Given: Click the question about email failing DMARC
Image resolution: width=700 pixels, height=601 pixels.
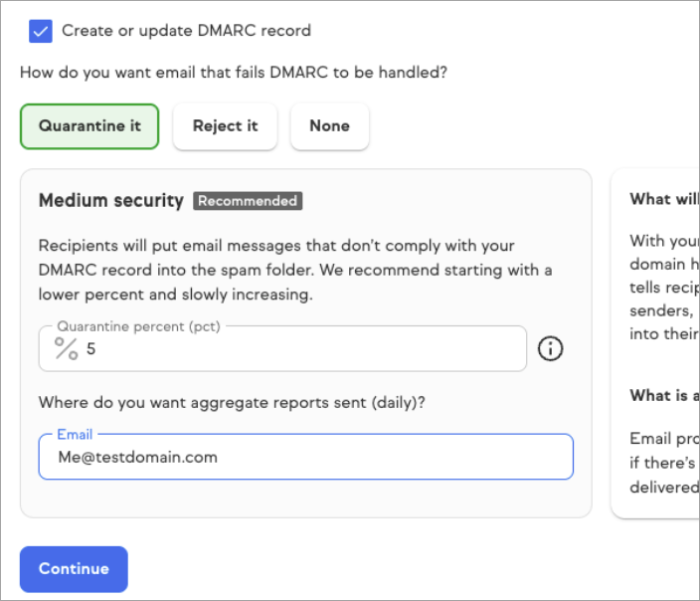Looking at the screenshot, I should point(233,72).
